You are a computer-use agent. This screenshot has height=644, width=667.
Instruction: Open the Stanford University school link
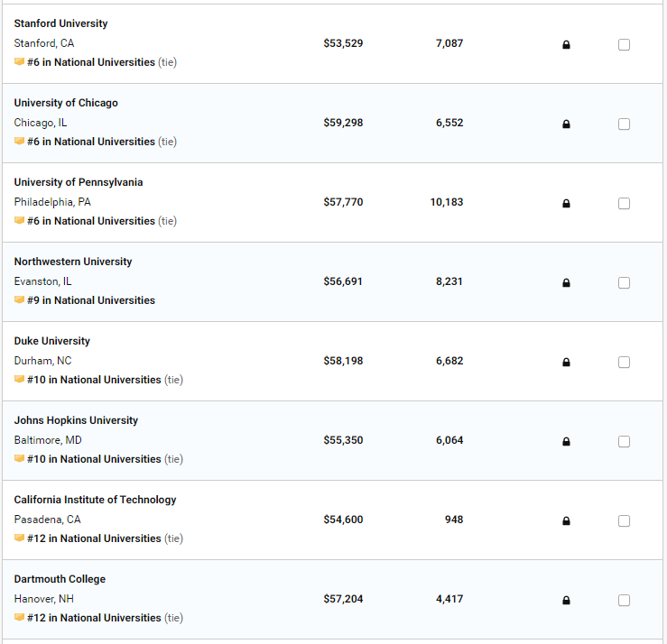click(60, 23)
